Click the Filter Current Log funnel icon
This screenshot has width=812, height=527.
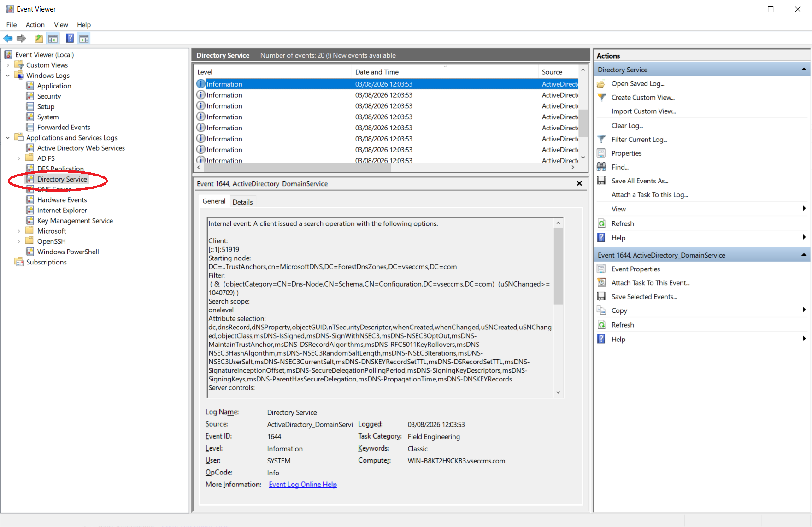[601, 139]
